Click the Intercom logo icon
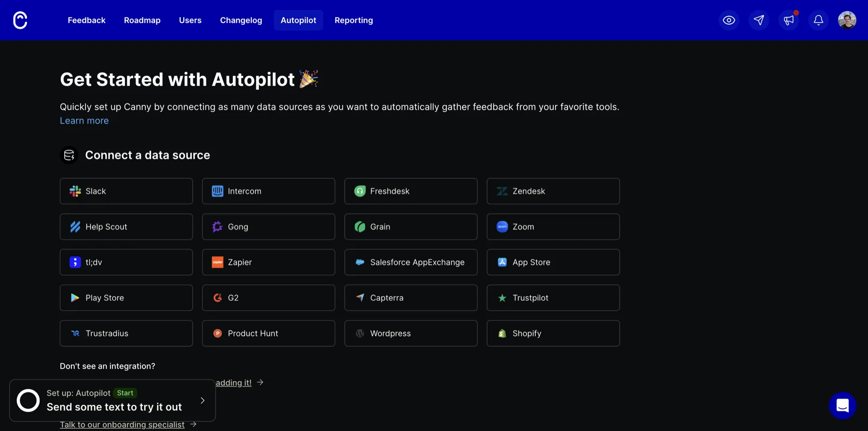Image resolution: width=868 pixels, height=431 pixels. (217, 191)
